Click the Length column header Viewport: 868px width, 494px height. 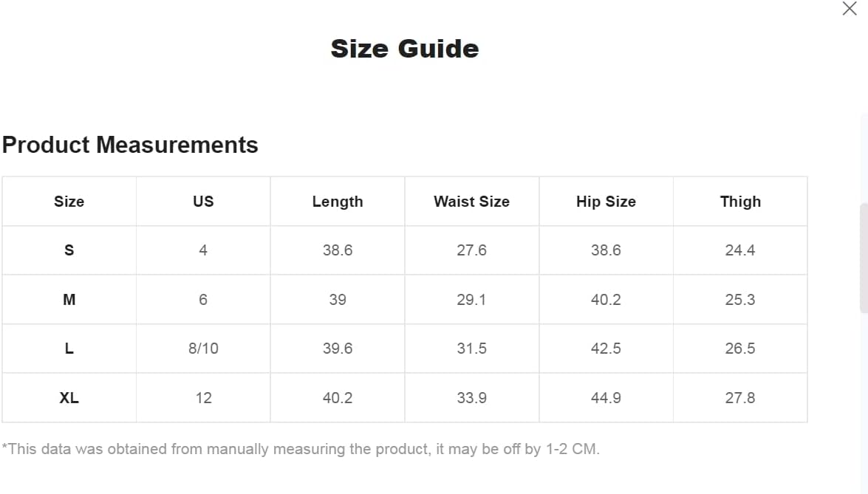(338, 202)
